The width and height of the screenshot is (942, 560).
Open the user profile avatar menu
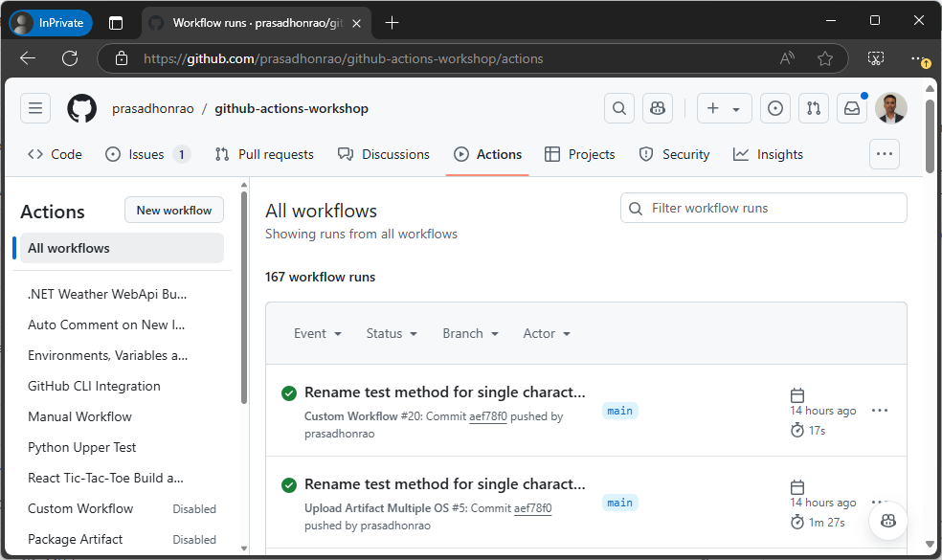pos(891,108)
